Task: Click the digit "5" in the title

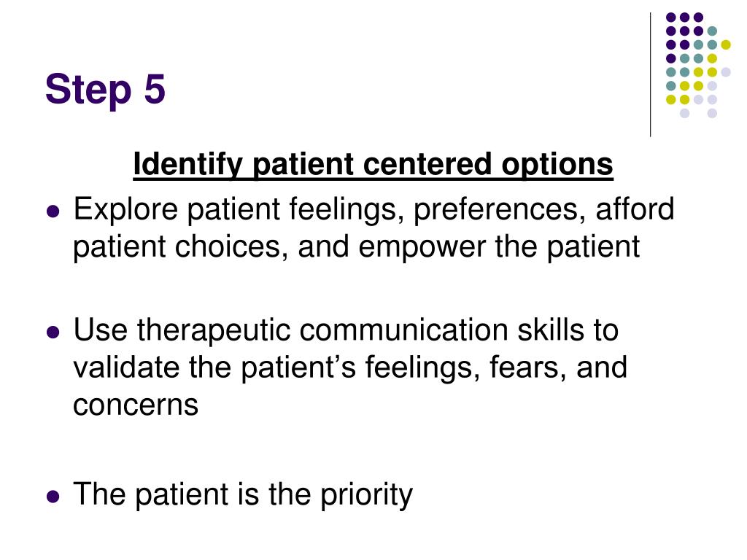Action: click(x=155, y=88)
